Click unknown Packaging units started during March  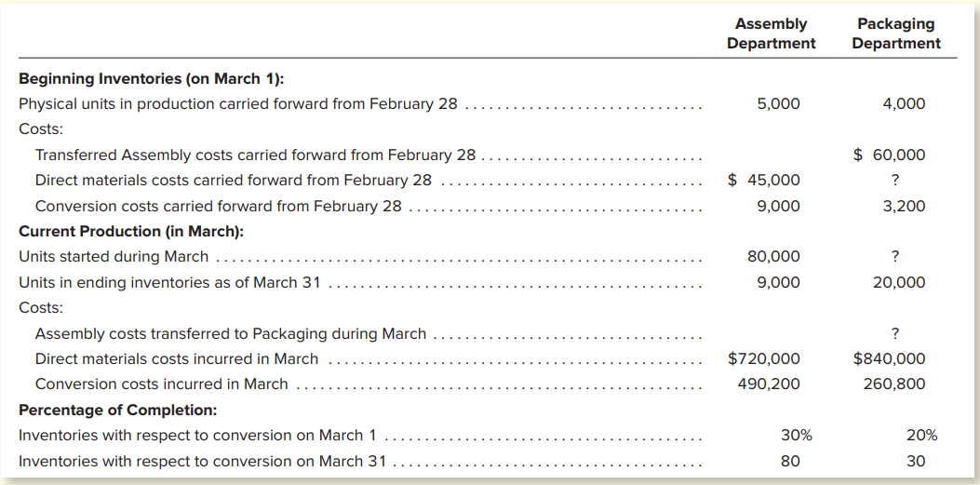point(895,257)
